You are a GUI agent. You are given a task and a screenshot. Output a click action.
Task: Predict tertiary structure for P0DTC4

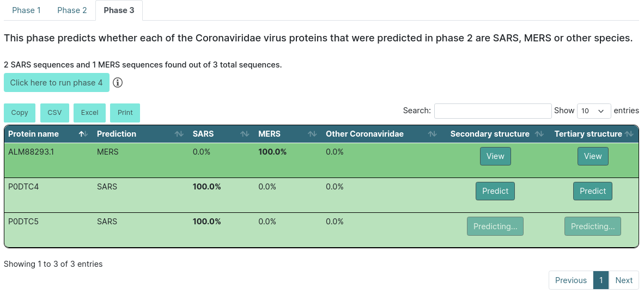point(593,191)
